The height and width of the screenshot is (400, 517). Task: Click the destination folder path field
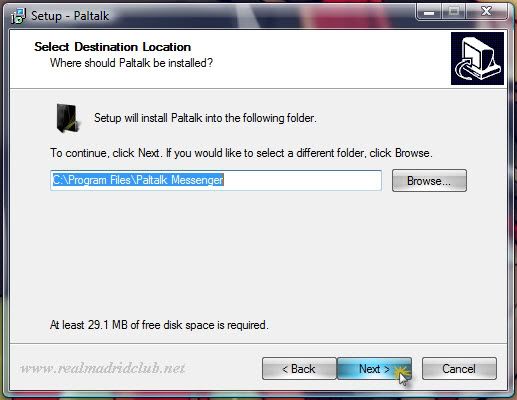(216, 180)
